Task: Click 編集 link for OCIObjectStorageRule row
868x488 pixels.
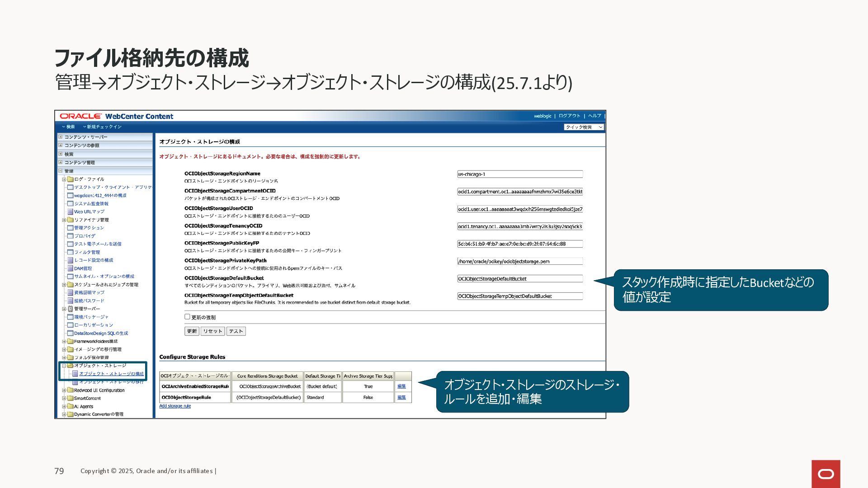Action: point(401,398)
